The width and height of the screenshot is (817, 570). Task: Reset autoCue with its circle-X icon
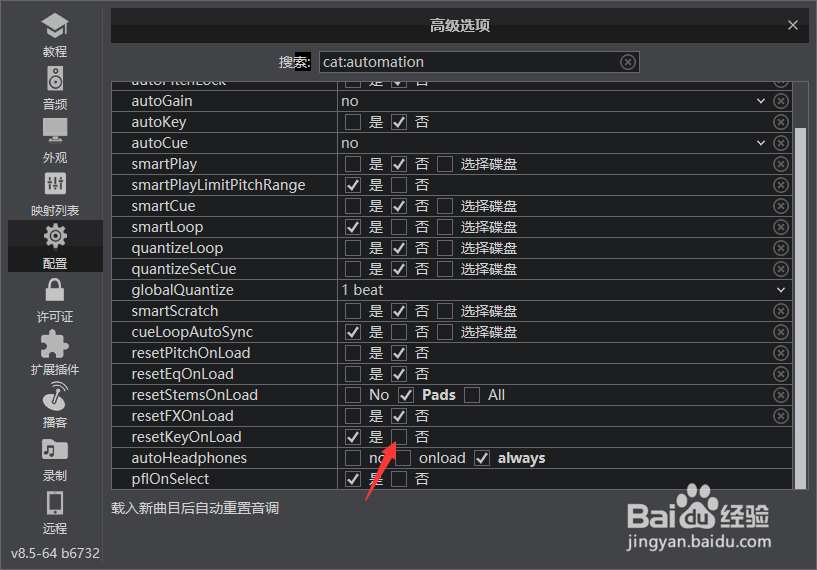(x=781, y=143)
